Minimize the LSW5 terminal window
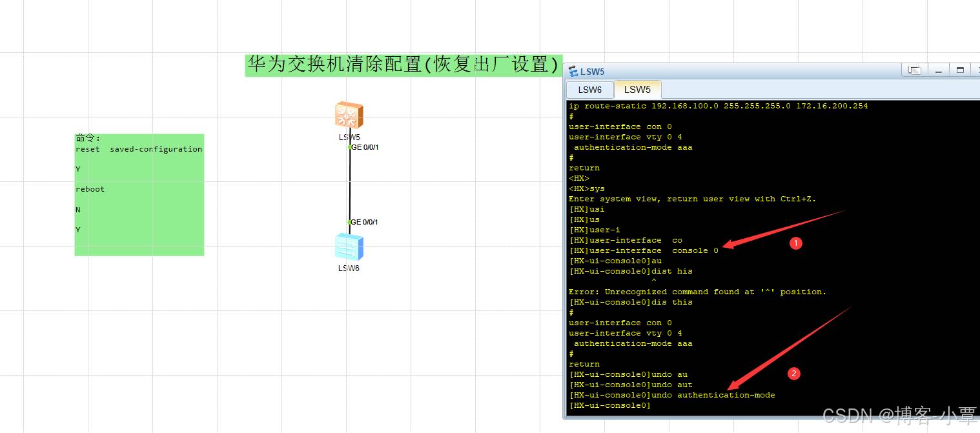The width and height of the screenshot is (980, 433). 939,70
